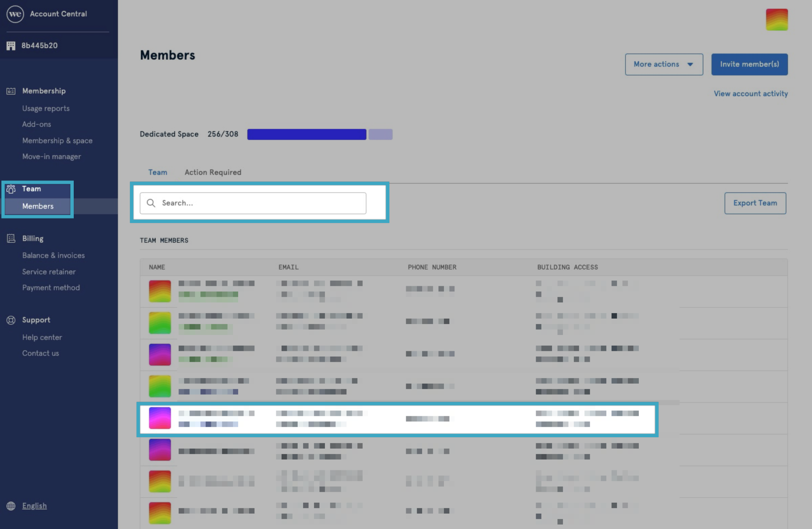Select the Team tab

158,172
